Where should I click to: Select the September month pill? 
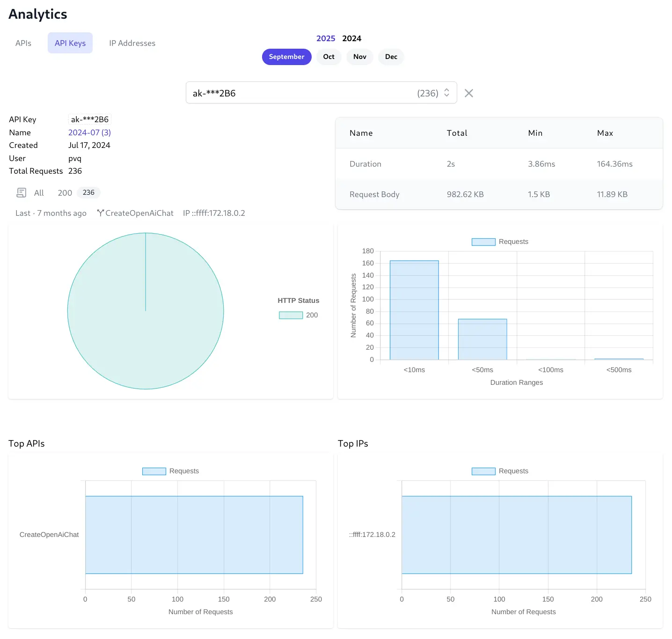click(286, 57)
